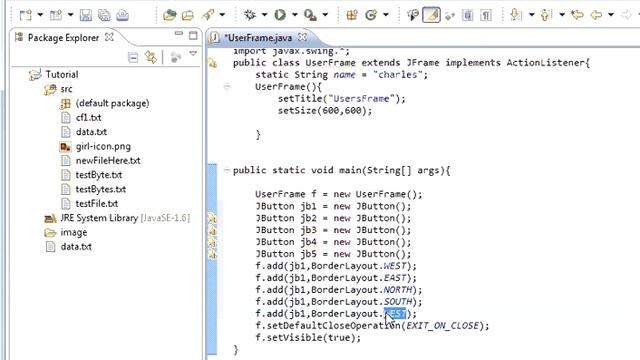Collapse the main method fold marker
This screenshot has height=360, width=640.
[x=227, y=170]
